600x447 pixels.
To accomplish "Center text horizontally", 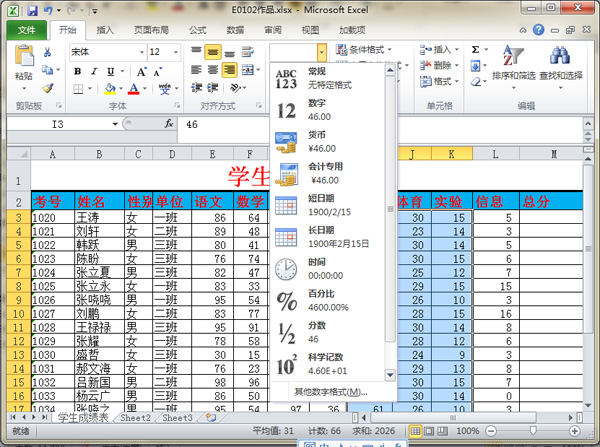I will coord(213,70).
